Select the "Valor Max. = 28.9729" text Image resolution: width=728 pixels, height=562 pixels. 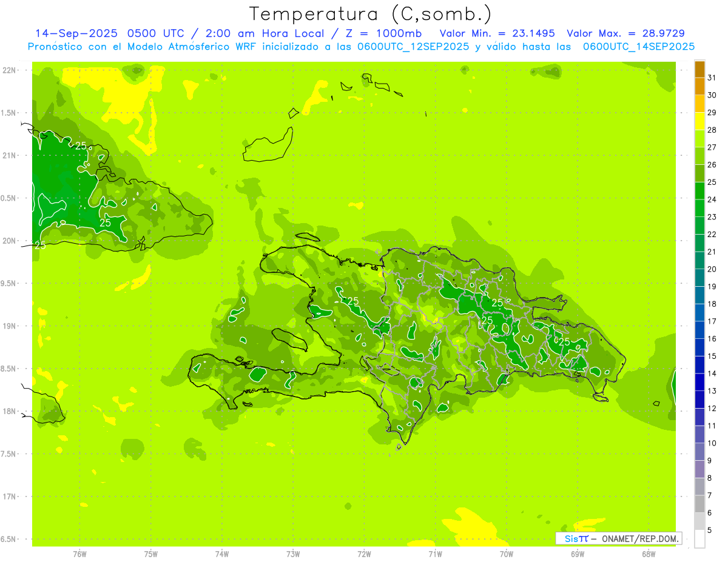tap(625, 33)
